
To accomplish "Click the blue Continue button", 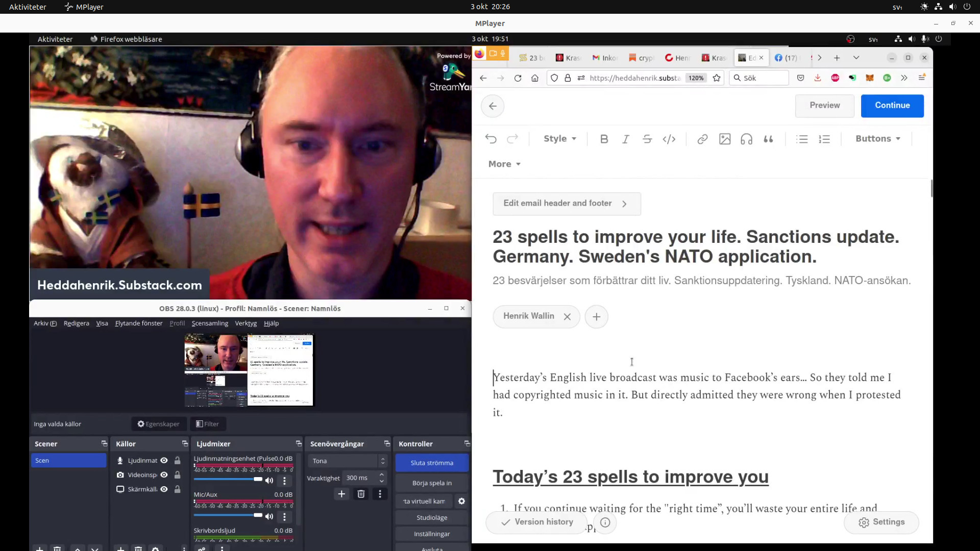I will 892,106.
